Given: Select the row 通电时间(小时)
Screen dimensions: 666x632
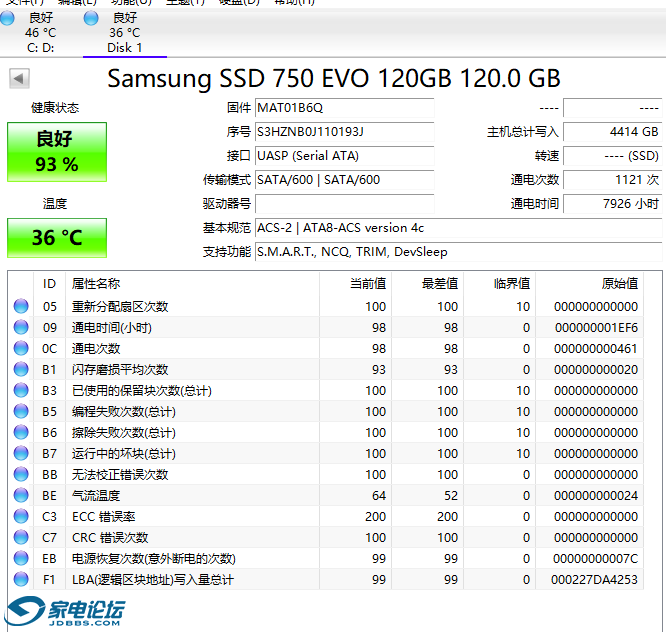Looking at the screenshot, I should (x=326, y=327).
